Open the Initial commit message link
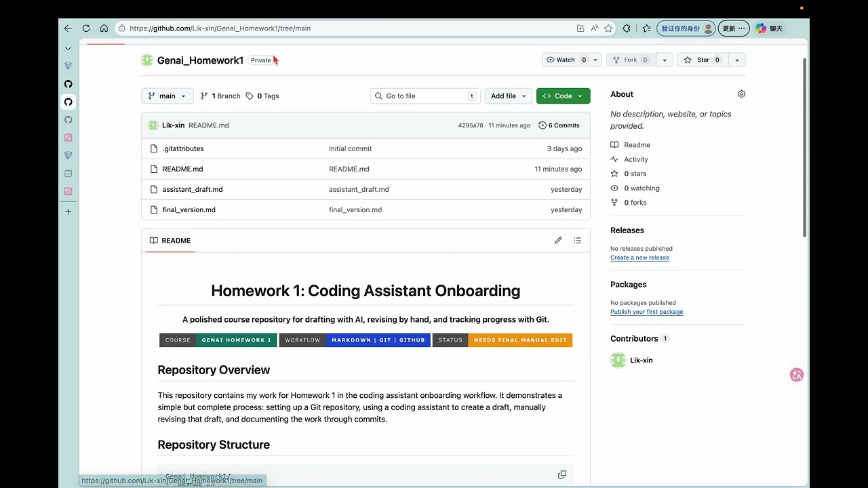This screenshot has height=488, width=868. [350, 148]
